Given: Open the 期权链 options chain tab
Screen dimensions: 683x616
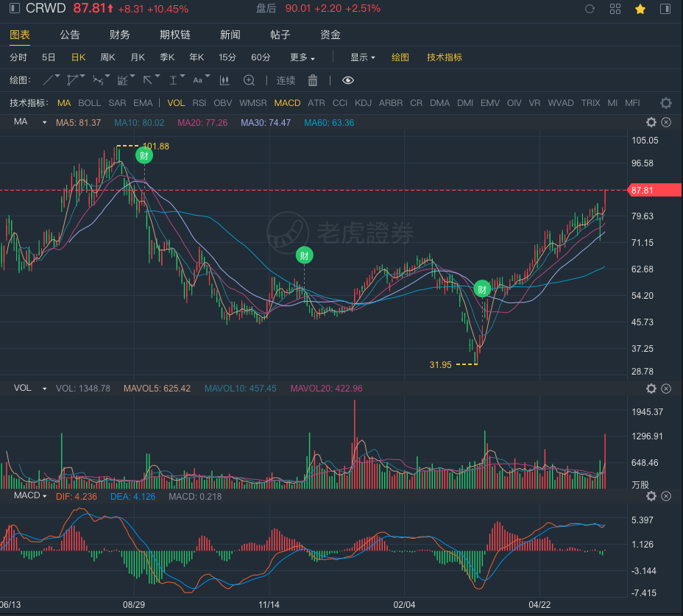Looking at the screenshot, I should pos(175,35).
